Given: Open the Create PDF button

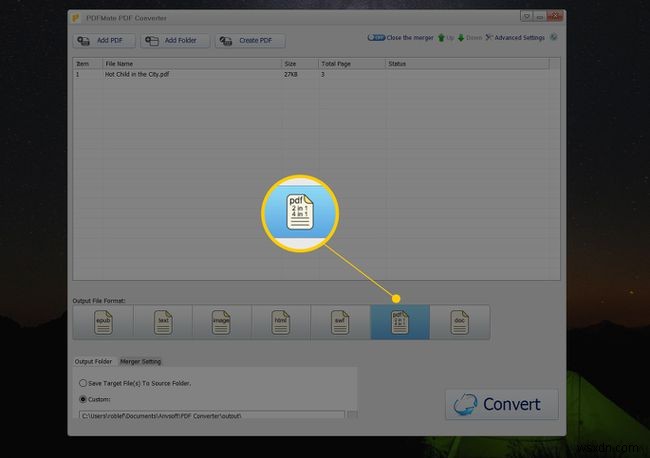Looking at the screenshot, I should pyautogui.click(x=250, y=41).
